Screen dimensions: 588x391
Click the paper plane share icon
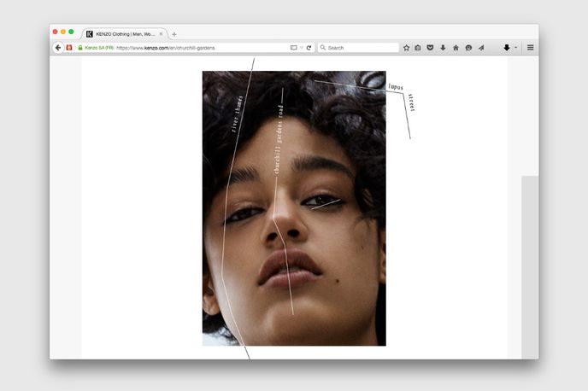(x=480, y=48)
